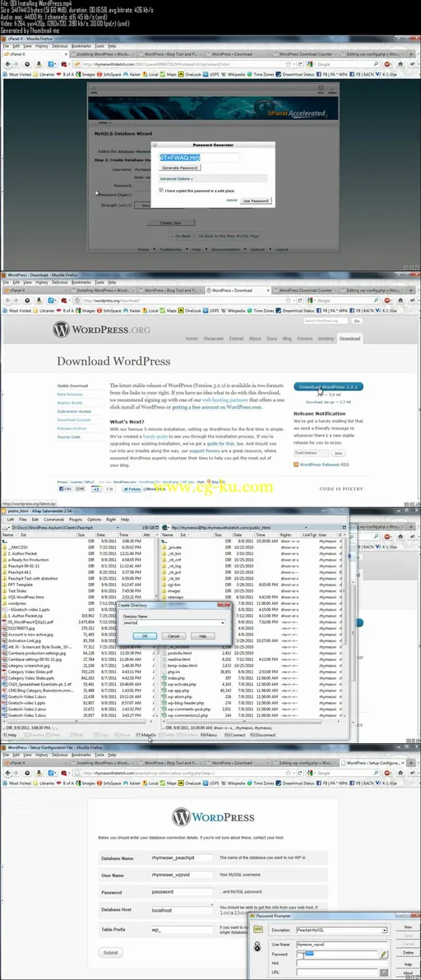
Task: Click Generate Password in Password Generator
Action: point(180,168)
